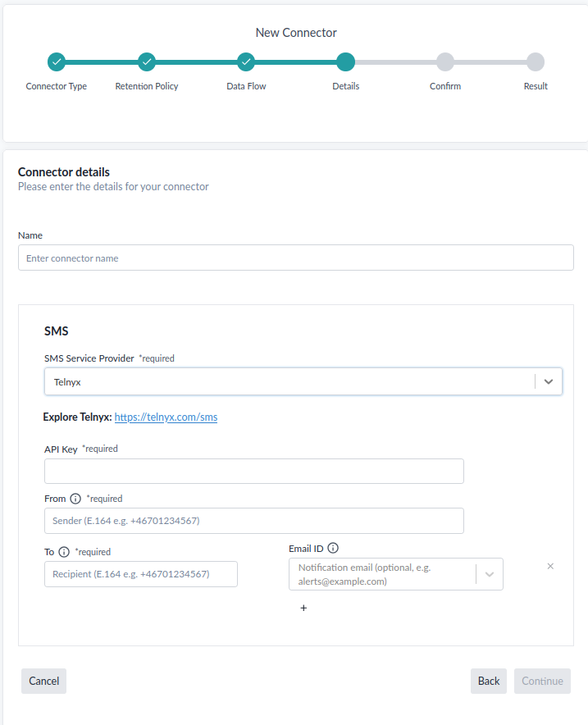This screenshot has height=725, width=588.
Task: Add another recipient with plus icon
Action: pos(303,609)
